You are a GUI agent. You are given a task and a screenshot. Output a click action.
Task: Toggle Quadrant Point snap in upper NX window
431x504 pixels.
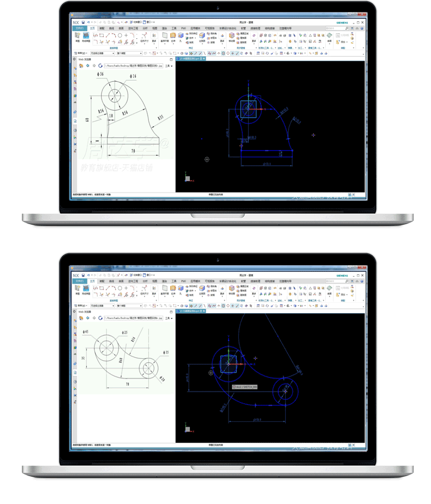[228, 53]
